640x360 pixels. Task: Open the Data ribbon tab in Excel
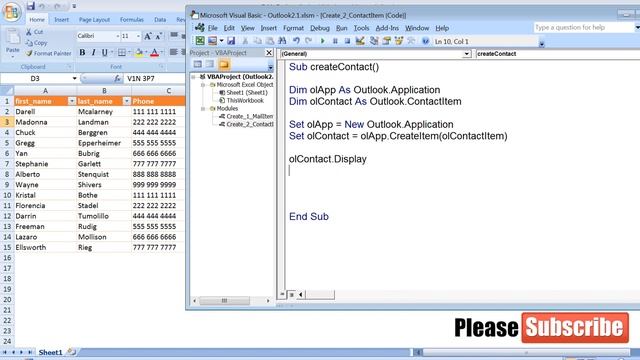[160, 20]
